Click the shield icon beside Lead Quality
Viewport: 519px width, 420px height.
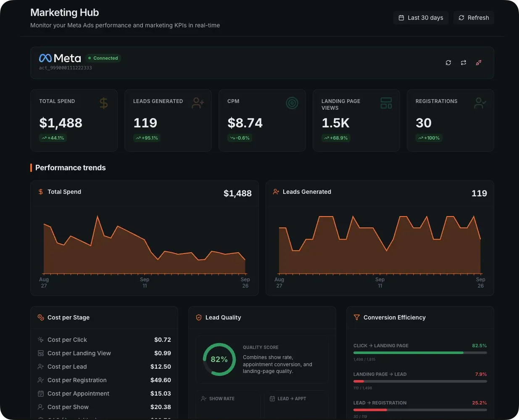[199, 317]
